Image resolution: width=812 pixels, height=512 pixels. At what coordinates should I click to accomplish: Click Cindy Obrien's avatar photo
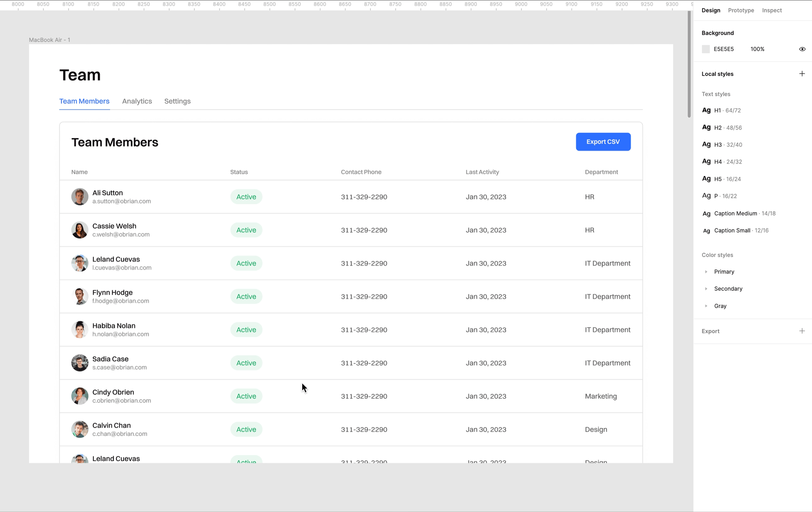click(x=80, y=396)
